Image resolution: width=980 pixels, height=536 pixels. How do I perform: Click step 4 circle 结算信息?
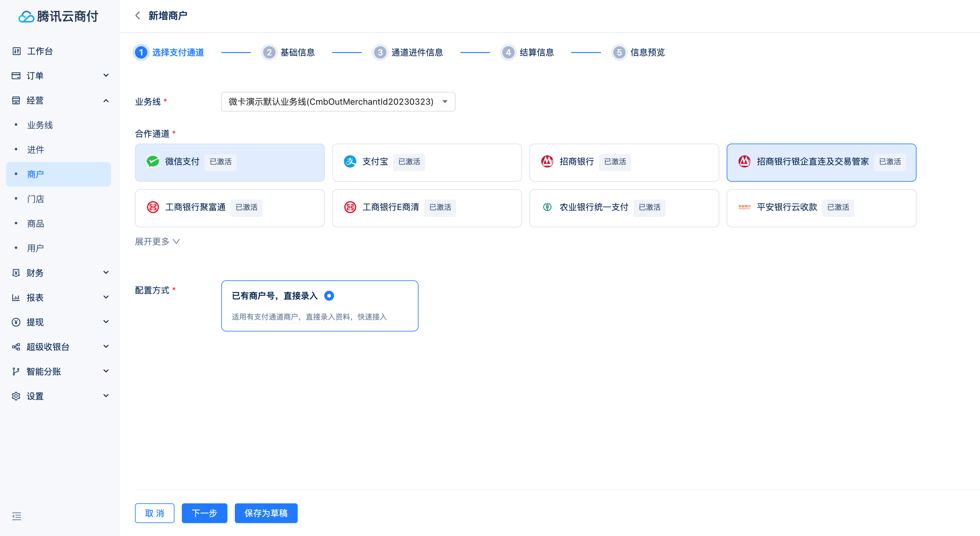(x=508, y=52)
